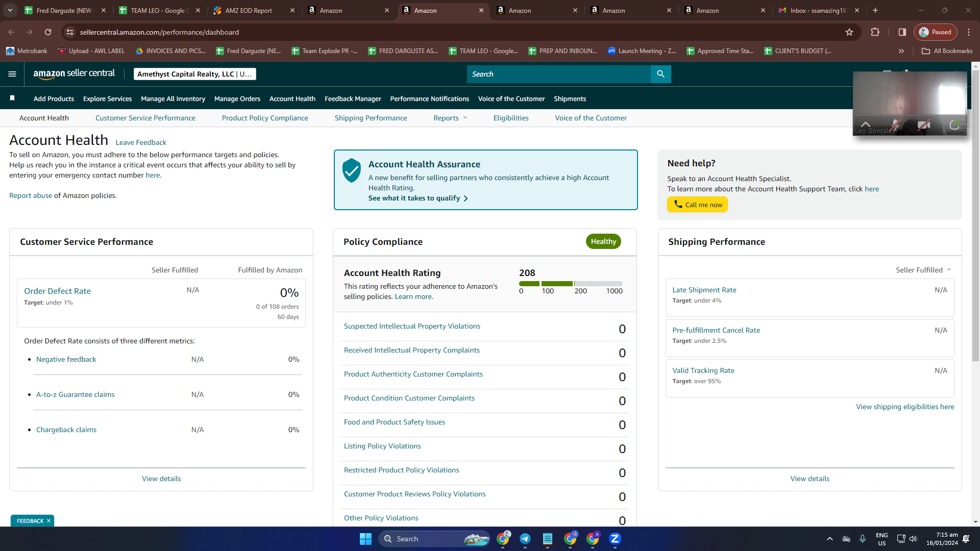Image resolution: width=980 pixels, height=551 pixels.
Task: Open the Metrobank bookmark
Action: click(27, 51)
